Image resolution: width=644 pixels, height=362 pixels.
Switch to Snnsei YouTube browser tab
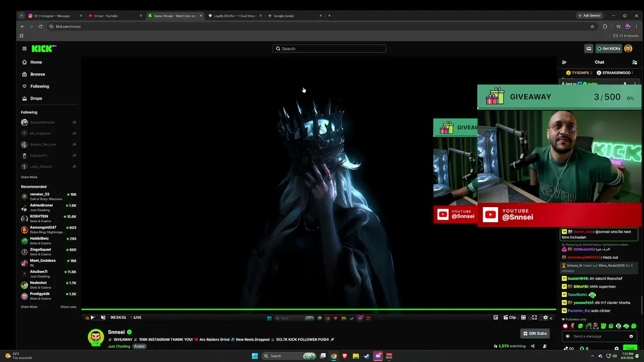coord(115,16)
